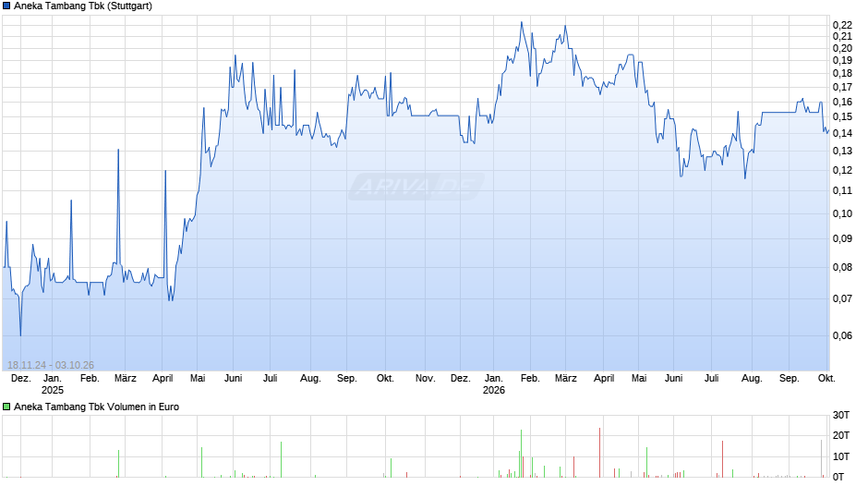
Task: Click the price axis label 0,14
Action: (842, 134)
